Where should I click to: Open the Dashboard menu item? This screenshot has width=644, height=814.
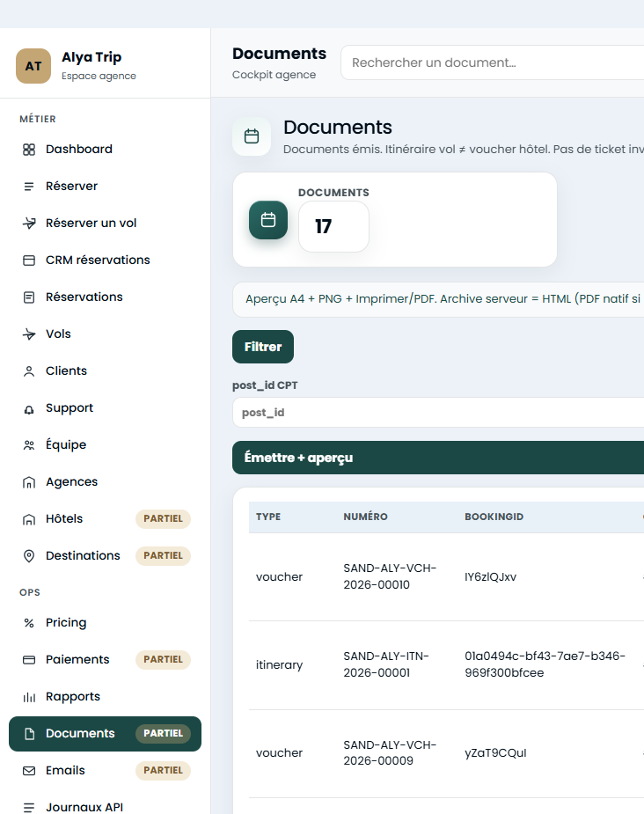point(105,150)
